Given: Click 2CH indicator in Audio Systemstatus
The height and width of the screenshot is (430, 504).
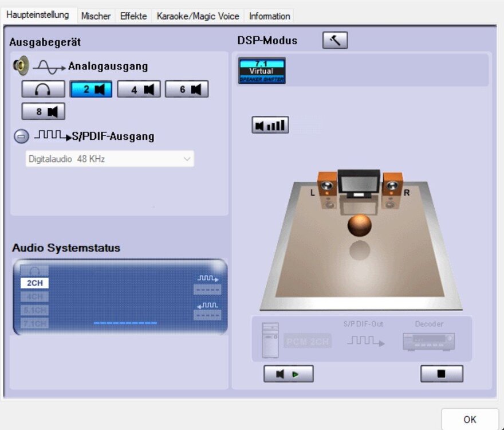Looking at the screenshot, I should point(34,283).
